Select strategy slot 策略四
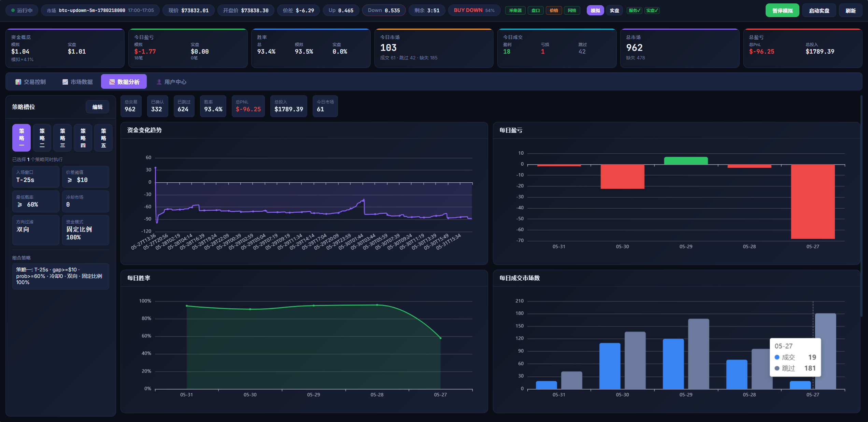The width and height of the screenshot is (868, 422). click(83, 138)
